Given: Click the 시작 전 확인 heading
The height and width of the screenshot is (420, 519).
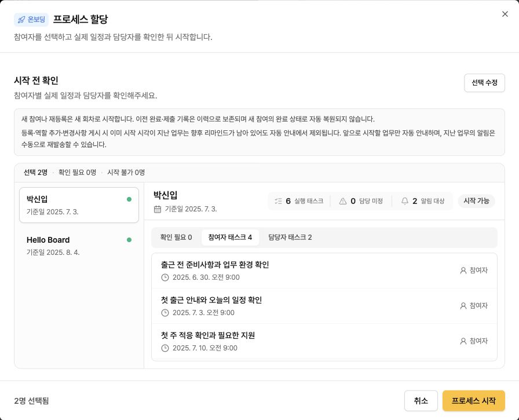Looking at the screenshot, I should [36, 81].
